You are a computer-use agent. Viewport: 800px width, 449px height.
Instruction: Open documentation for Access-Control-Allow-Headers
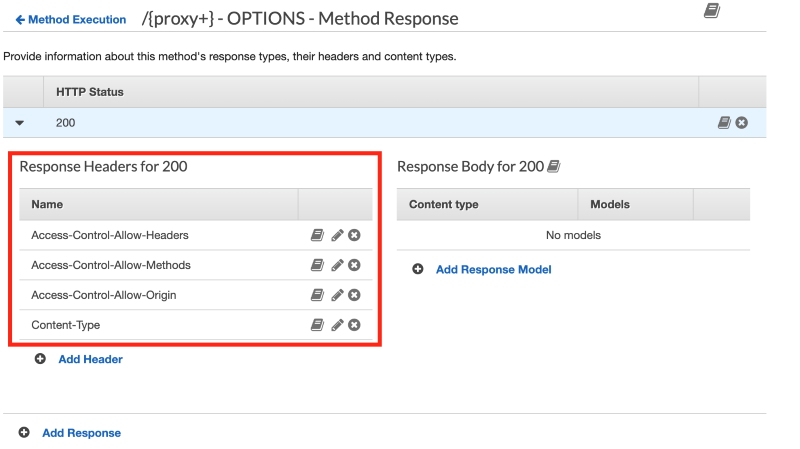pos(317,235)
